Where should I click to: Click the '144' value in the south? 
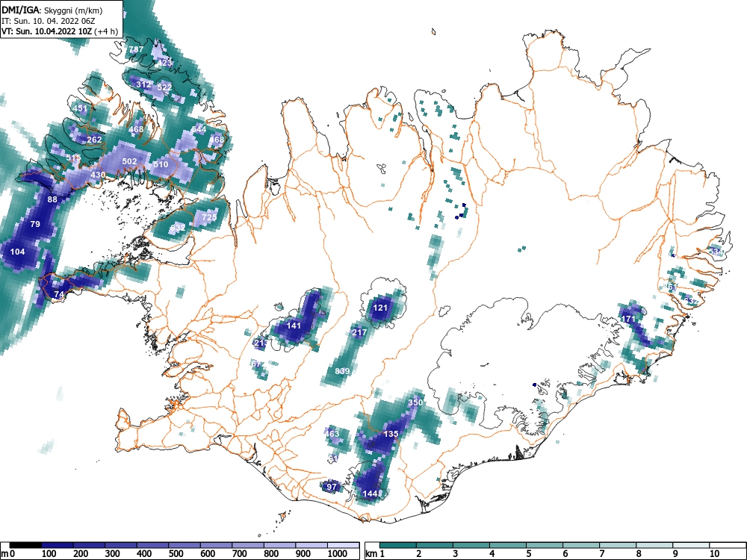(x=371, y=494)
